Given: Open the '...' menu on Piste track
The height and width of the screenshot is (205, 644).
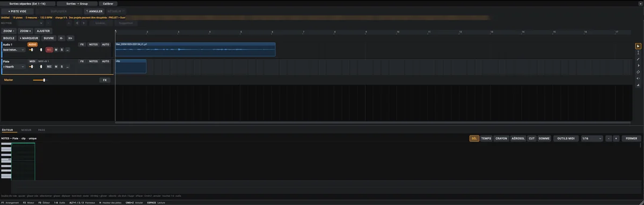Looking at the screenshot, I should (x=68, y=67).
